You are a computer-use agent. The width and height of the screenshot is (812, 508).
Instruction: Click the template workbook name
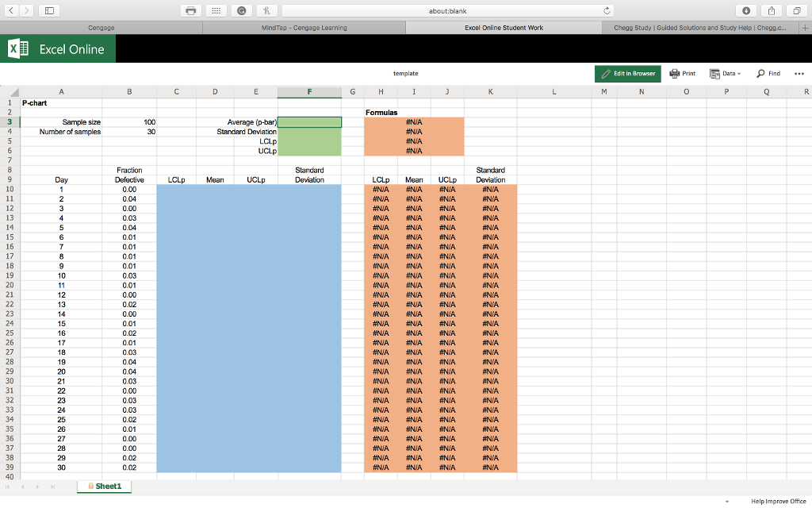405,74
